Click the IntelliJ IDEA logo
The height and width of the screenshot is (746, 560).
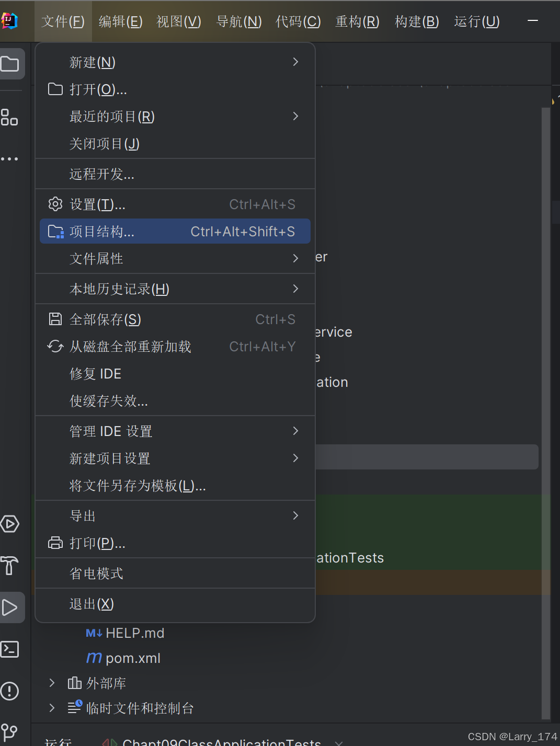point(12,21)
